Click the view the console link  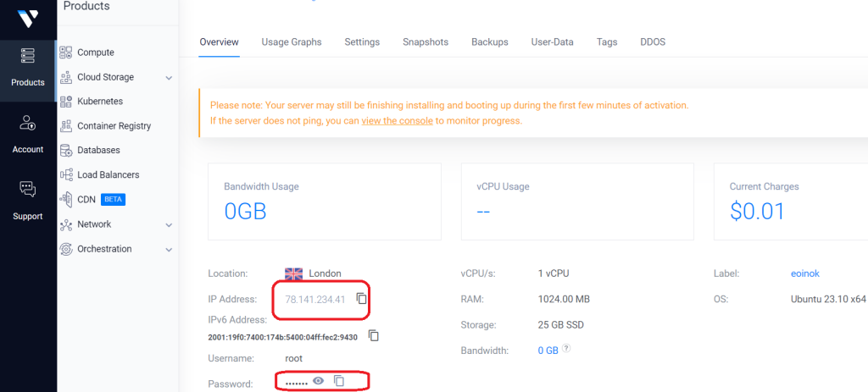(x=397, y=120)
